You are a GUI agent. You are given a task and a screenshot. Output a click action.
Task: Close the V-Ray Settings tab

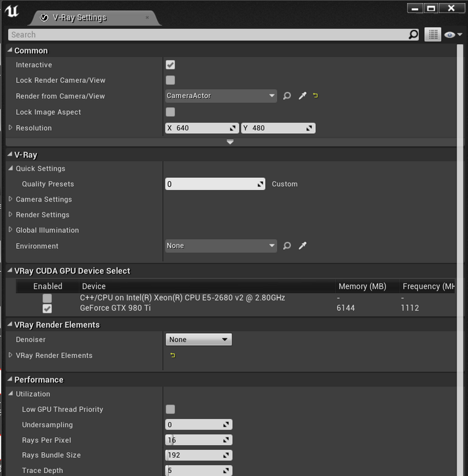click(147, 18)
